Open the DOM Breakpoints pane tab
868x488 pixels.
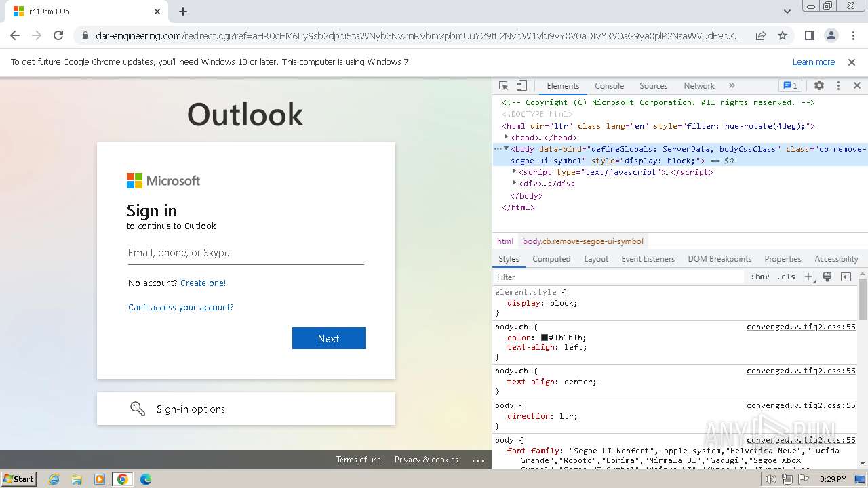point(719,259)
